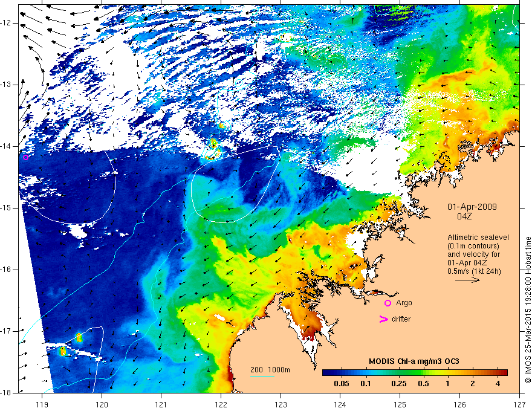Click the vertical IMOS copyright timestamp text

528,310
